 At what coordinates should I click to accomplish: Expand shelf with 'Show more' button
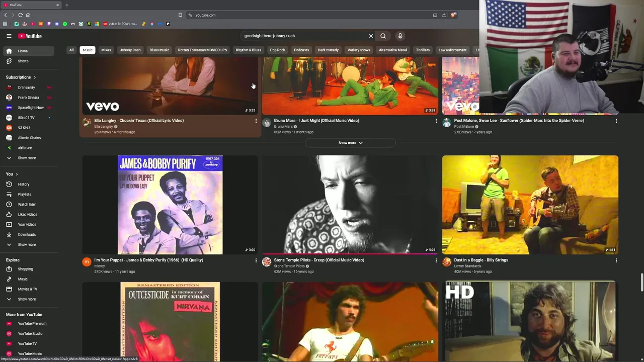[350, 143]
